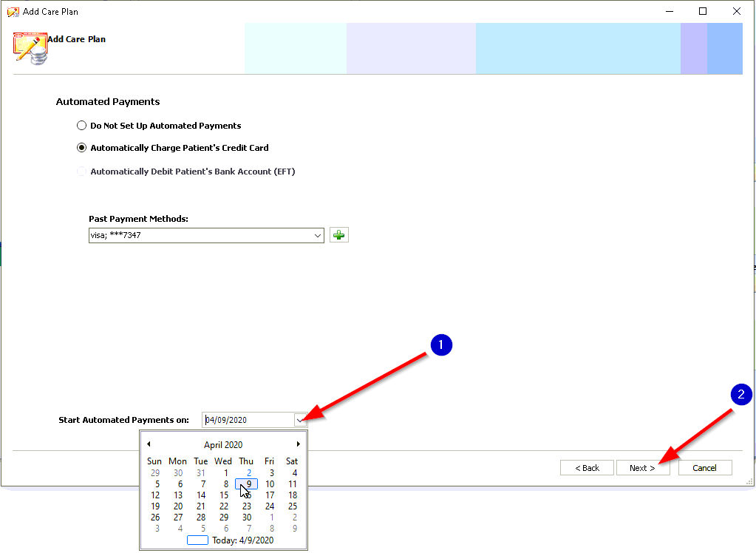This screenshot has height=553, width=756.
Task: Pick March 29 in the calendar
Action: pyautogui.click(x=154, y=473)
